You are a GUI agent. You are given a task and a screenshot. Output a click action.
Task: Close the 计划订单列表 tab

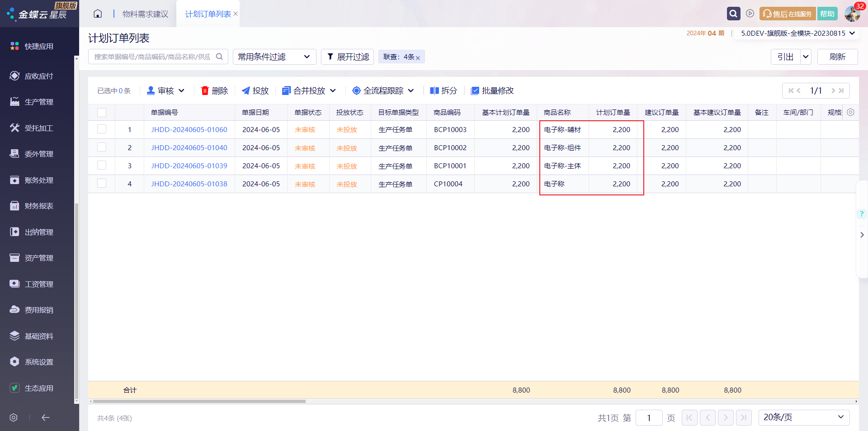pos(236,14)
